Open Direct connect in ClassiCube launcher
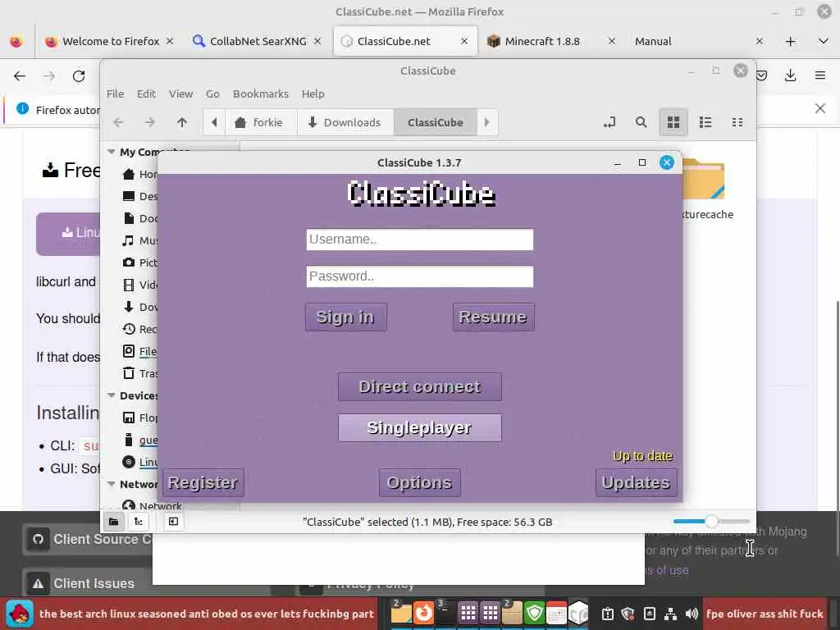Image resolution: width=840 pixels, height=630 pixels. (x=420, y=387)
